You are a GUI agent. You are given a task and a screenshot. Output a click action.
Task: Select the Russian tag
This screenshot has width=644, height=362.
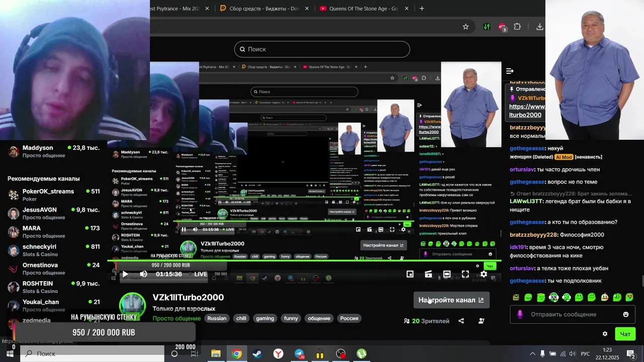click(x=217, y=318)
